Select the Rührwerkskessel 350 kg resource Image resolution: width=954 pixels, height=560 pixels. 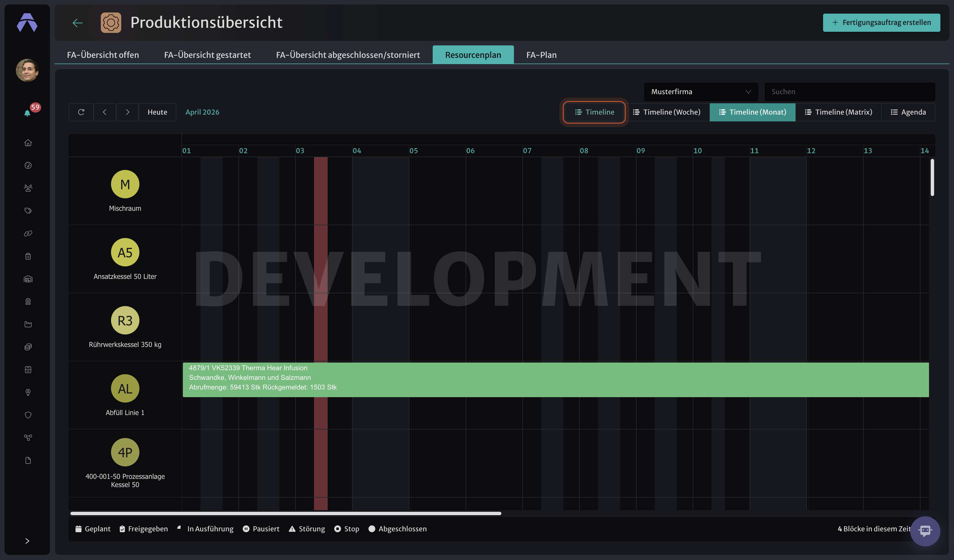125,327
